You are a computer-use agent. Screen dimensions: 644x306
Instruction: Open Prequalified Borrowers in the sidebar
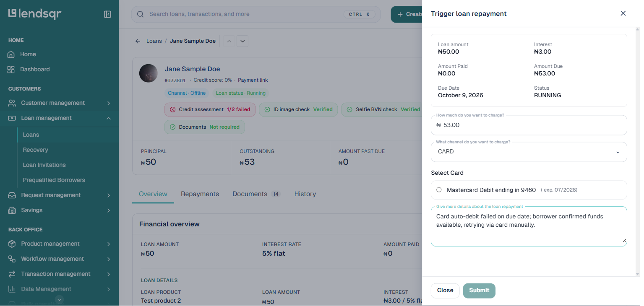pyautogui.click(x=54, y=180)
